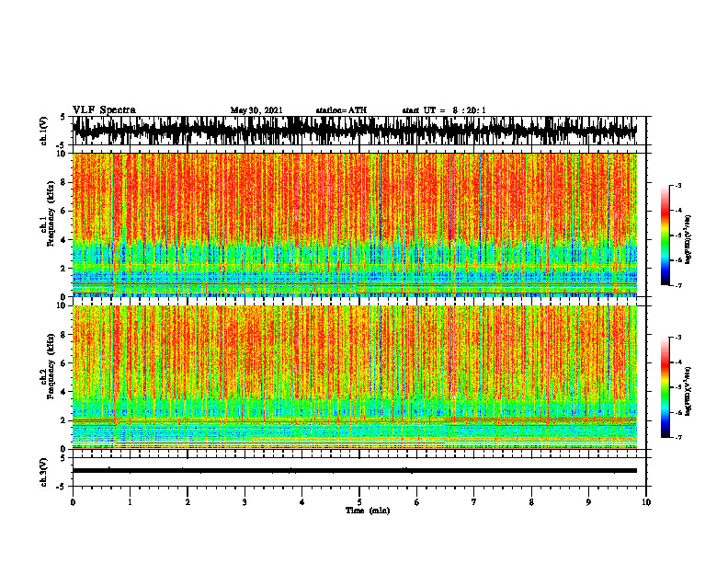Click the ch.3 flat black waveform trace
This screenshot has width=728, height=563.
coord(354,471)
